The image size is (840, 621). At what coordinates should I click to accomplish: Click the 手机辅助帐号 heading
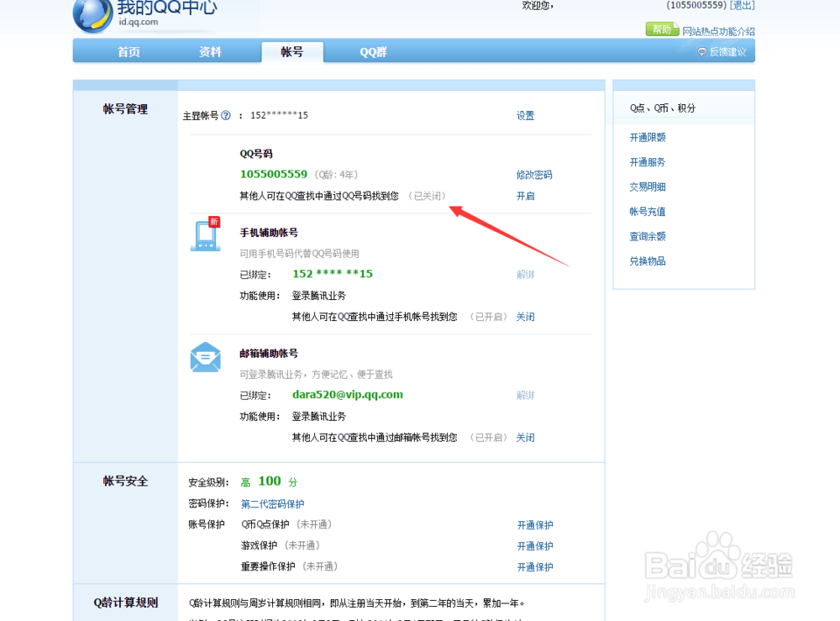coord(269,233)
